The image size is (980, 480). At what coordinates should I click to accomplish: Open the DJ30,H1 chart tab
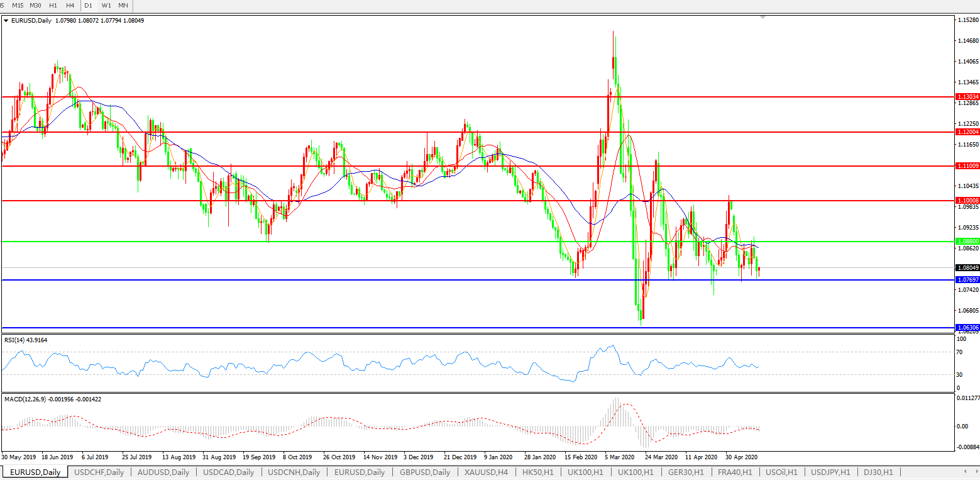tap(878, 472)
